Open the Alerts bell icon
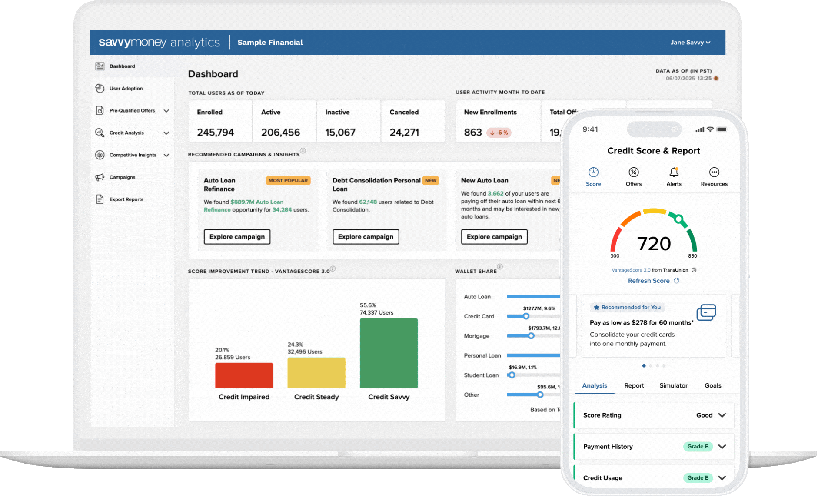 (x=674, y=172)
